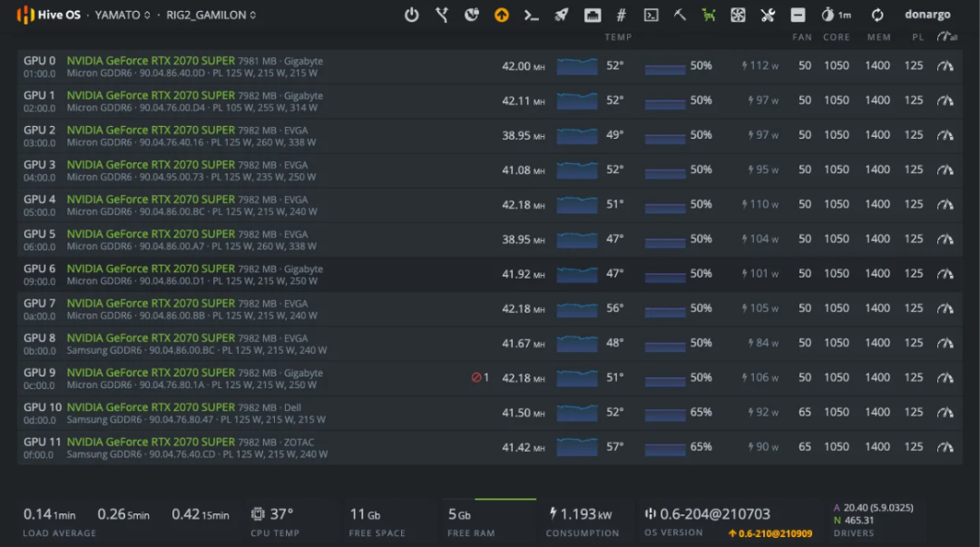Click the N 465.31 driver version

tap(854, 520)
